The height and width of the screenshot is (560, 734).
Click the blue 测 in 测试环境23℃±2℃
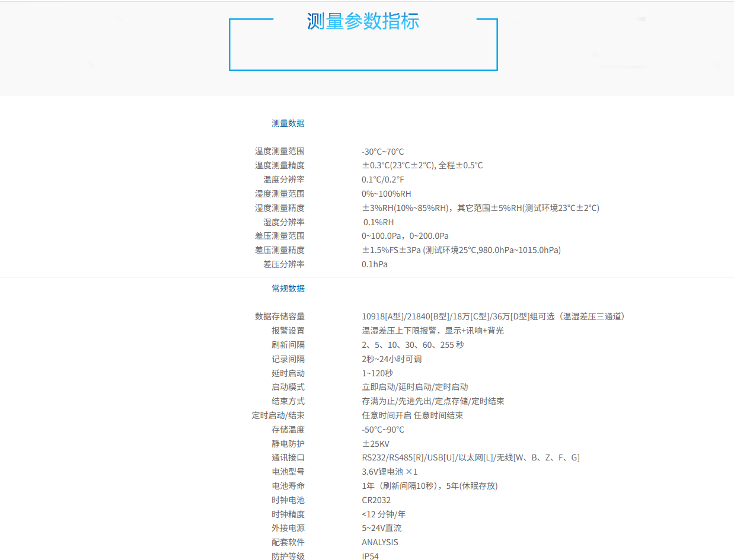click(529, 208)
